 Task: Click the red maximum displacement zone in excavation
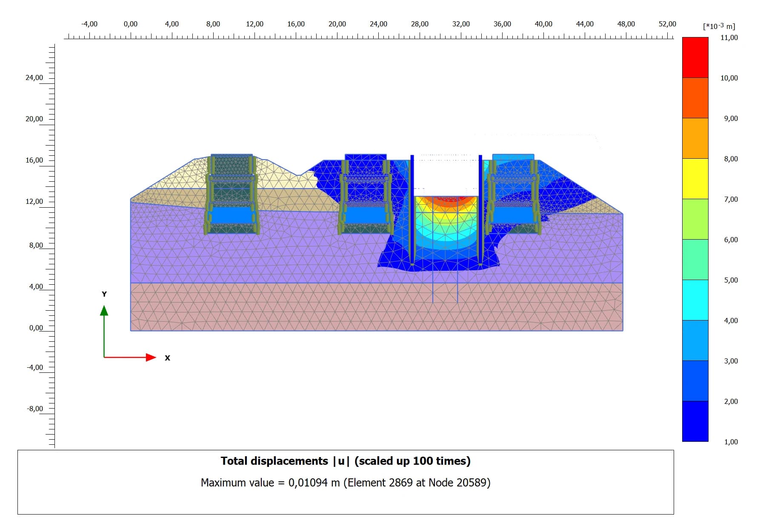[446, 199]
